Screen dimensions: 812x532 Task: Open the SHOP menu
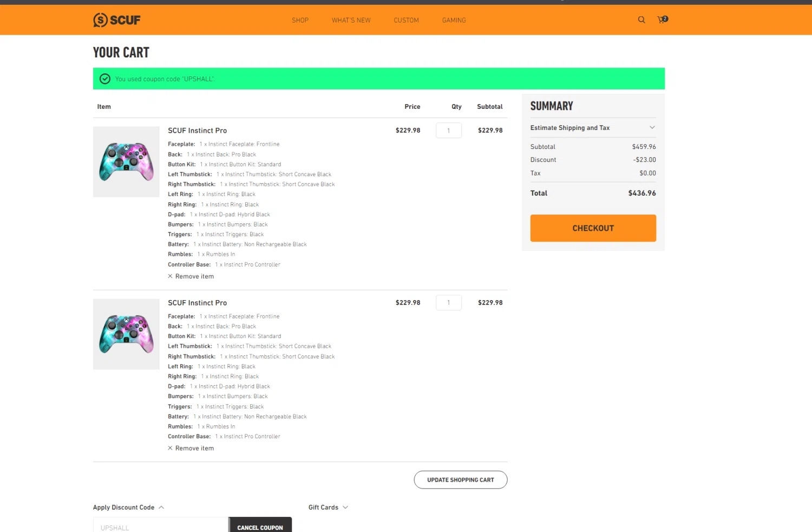[x=300, y=20]
